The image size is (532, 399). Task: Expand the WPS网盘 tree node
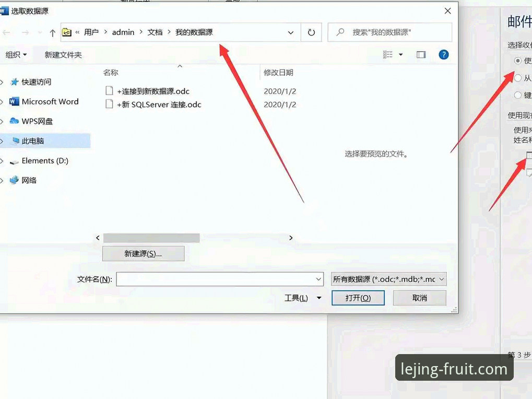[2, 121]
